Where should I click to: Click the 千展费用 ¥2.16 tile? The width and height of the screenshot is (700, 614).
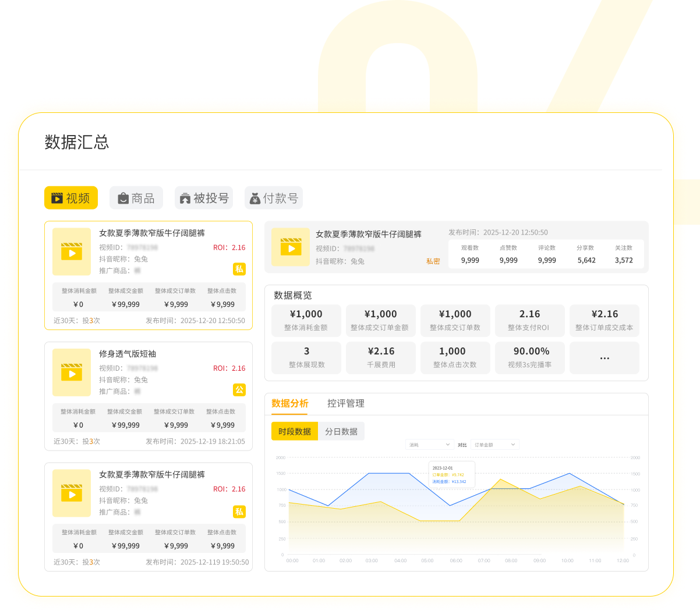point(381,357)
